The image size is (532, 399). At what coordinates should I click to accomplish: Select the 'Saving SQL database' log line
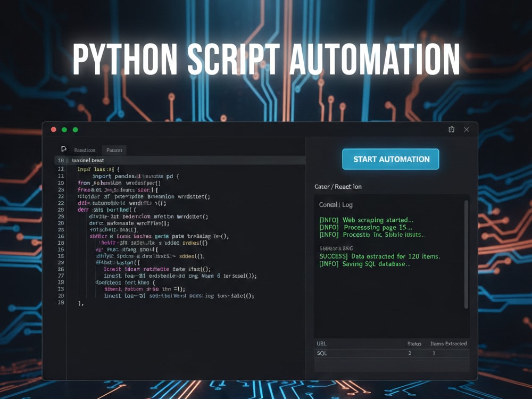click(364, 264)
